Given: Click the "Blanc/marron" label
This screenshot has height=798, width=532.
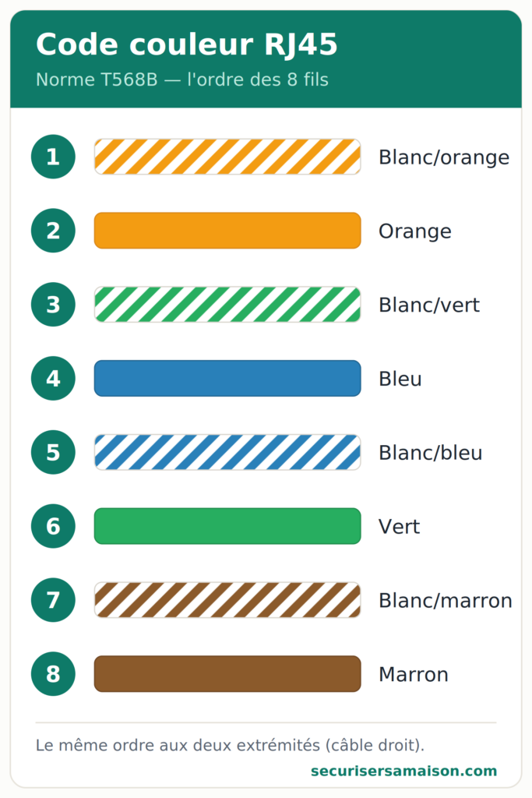Looking at the screenshot, I should [445, 601].
